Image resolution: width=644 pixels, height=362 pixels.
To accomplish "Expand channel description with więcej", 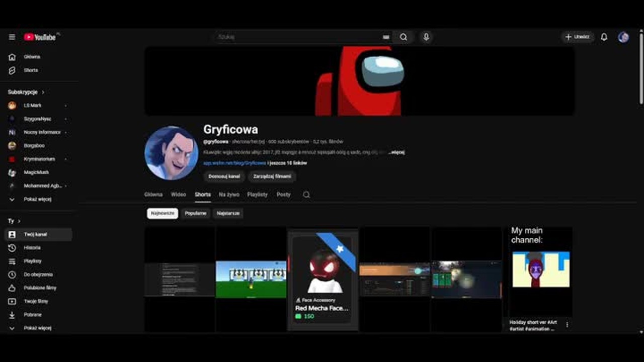I will point(396,152).
